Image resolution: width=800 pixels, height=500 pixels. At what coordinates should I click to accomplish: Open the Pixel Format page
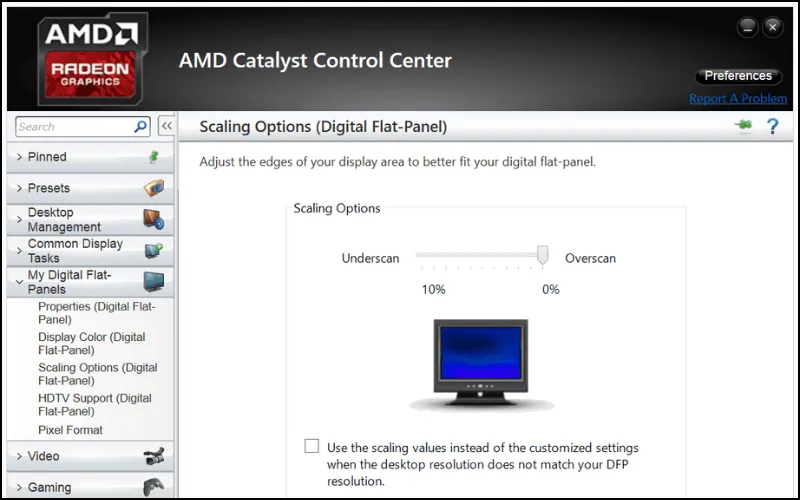[70, 430]
